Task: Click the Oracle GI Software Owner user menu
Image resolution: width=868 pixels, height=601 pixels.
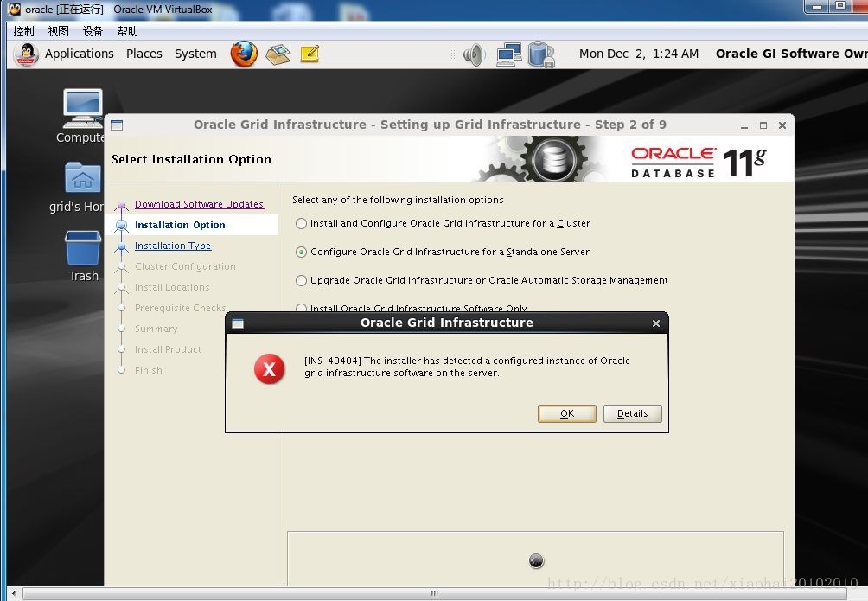Action: coord(792,54)
